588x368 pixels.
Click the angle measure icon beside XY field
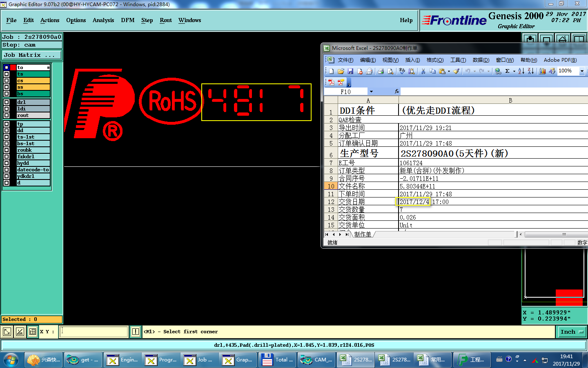click(20, 332)
